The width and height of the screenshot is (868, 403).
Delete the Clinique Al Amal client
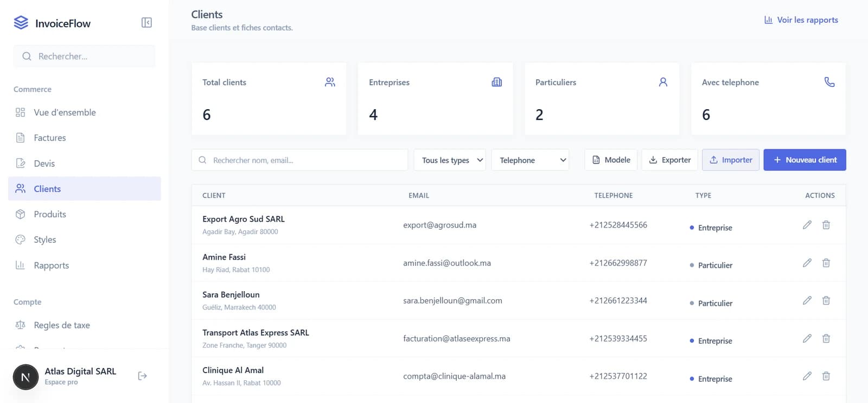tap(826, 376)
